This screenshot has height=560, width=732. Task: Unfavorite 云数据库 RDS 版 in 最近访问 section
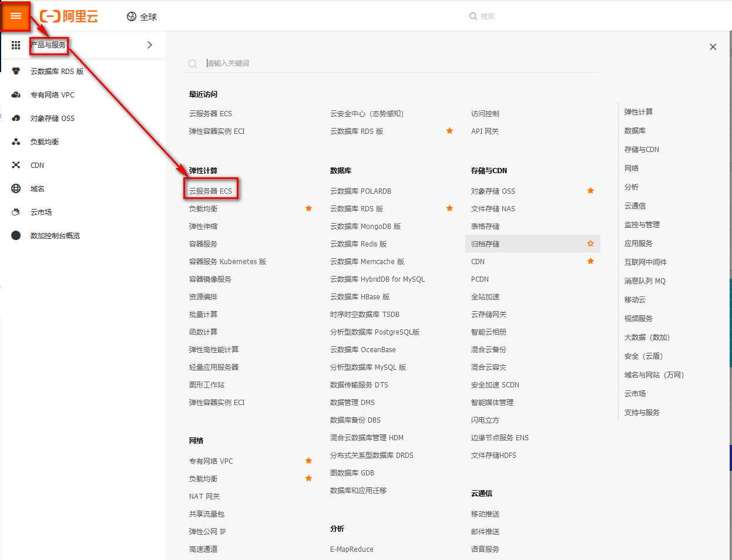[x=449, y=131]
